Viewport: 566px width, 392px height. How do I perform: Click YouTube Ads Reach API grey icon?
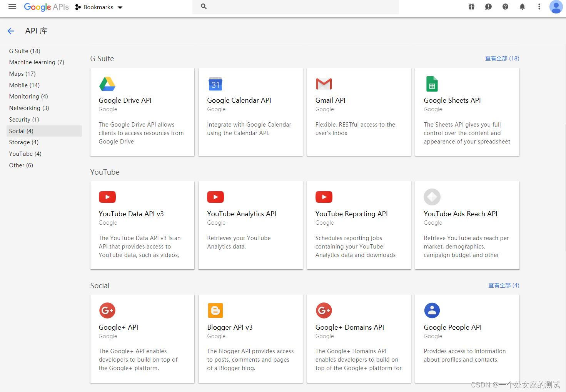pyautogui.click(x=432, y=197)
